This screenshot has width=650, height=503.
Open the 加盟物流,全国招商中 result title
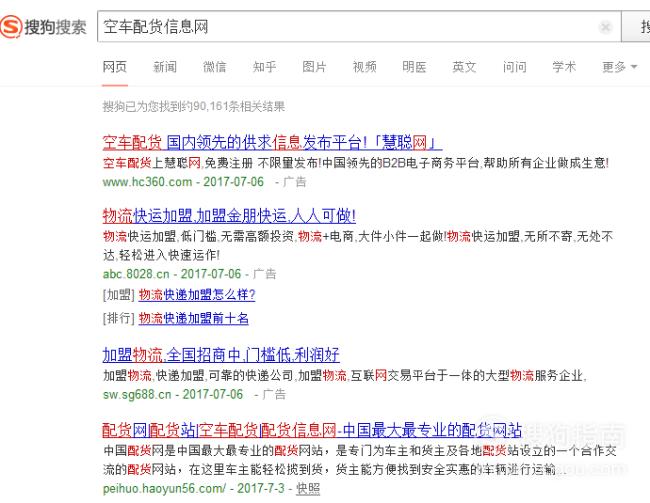point(221,355)
